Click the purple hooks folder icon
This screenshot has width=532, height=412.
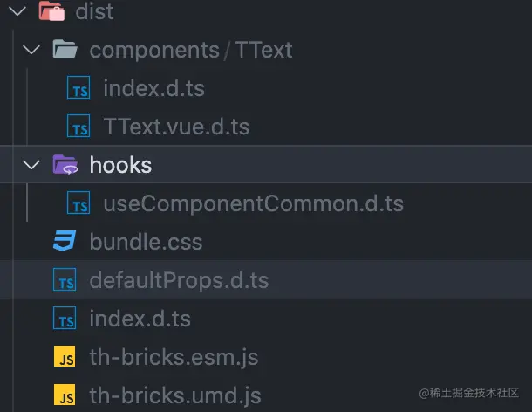coord(65,164)
